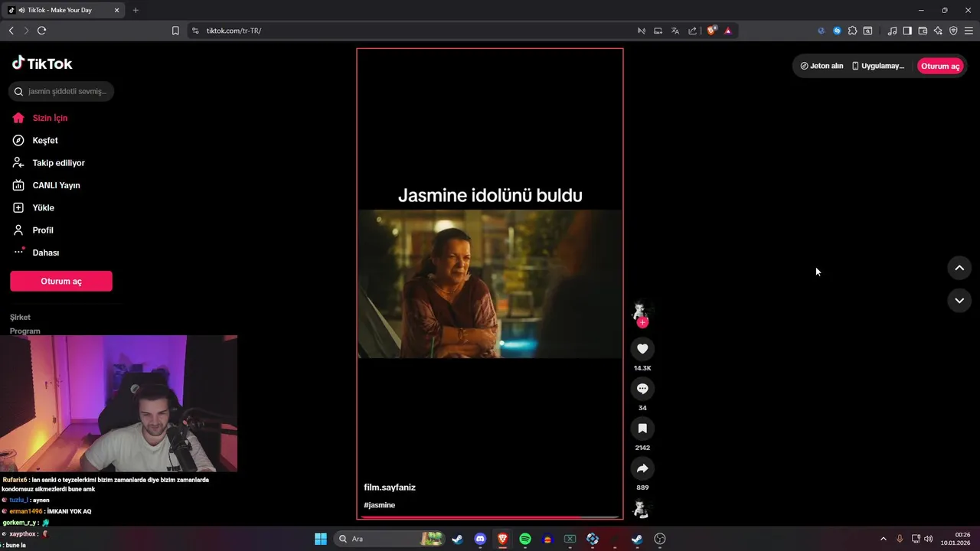Open the Brave VPN shield icon
Image resolution: width=980 pixels, height=551 pixels.
pos(953,31)
